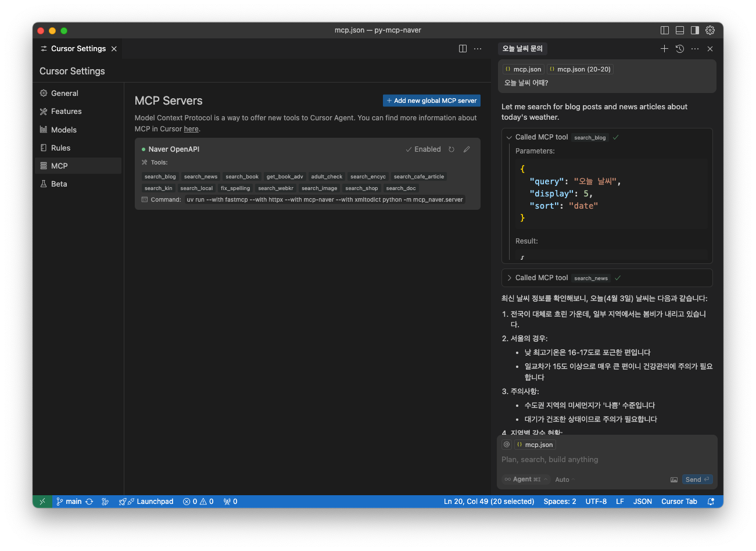Click the search_image tool chip

320,188
